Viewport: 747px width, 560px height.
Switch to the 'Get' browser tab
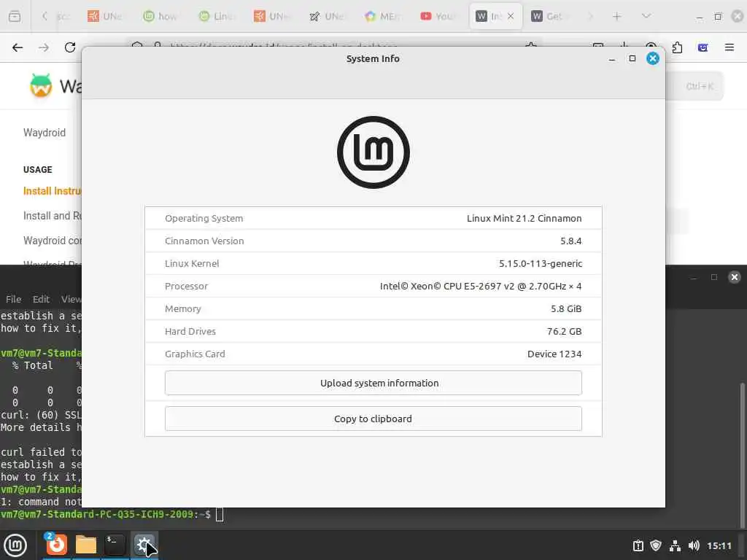click(x=550, y=16)
